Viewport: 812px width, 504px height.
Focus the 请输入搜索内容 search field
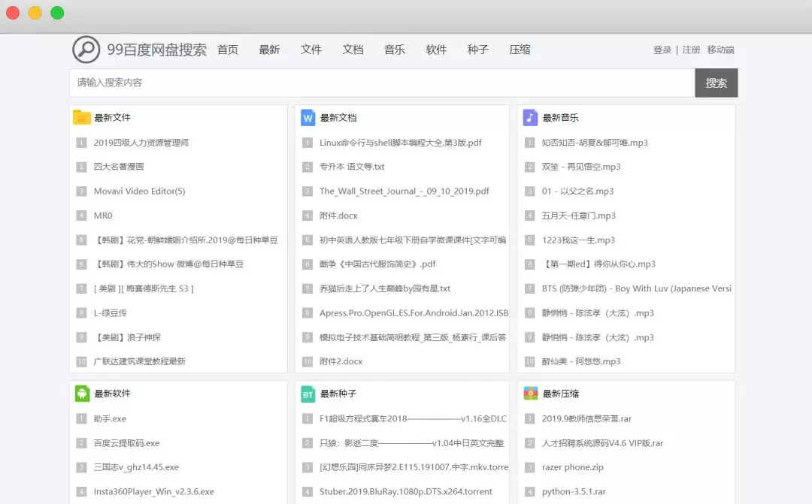click(x=381, y=83)
